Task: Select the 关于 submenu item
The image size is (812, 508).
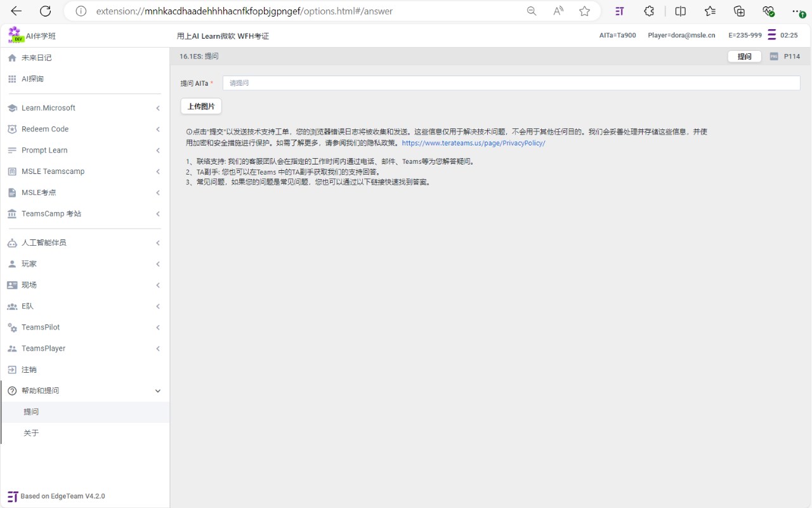Action: (x=85, y=433)
